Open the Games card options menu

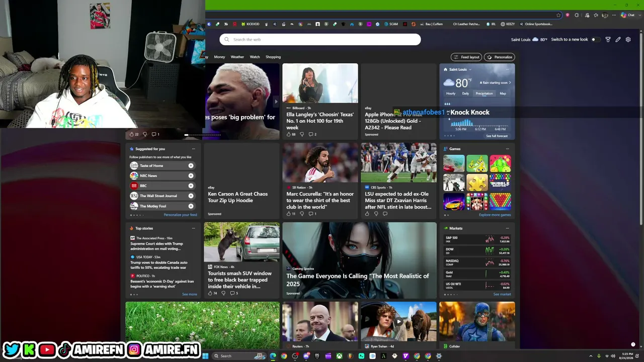point(507,149)
